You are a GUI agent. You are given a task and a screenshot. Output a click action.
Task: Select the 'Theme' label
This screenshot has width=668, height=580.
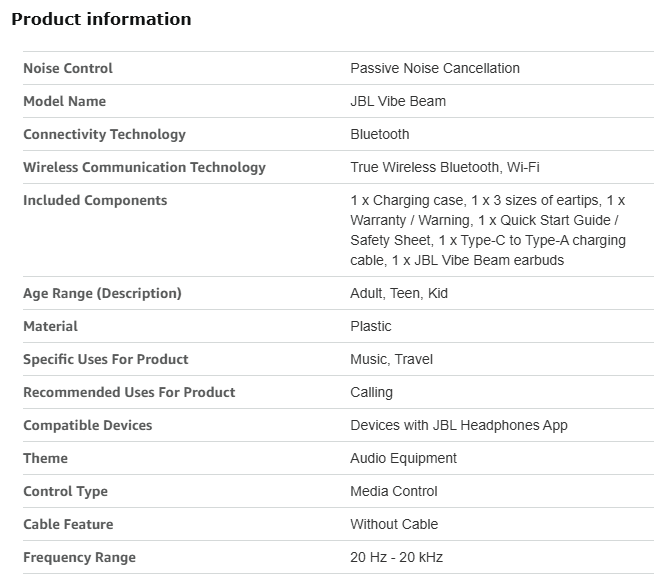coord(46,458)
